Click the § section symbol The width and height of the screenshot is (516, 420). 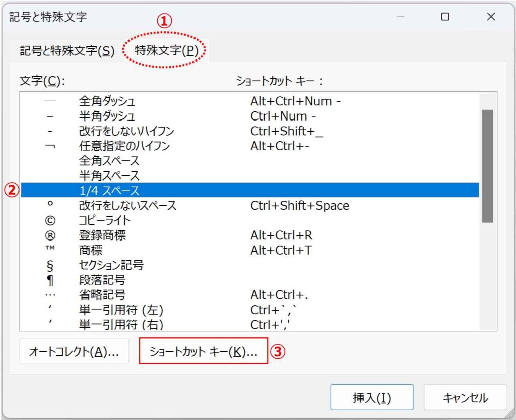[50, 266]
